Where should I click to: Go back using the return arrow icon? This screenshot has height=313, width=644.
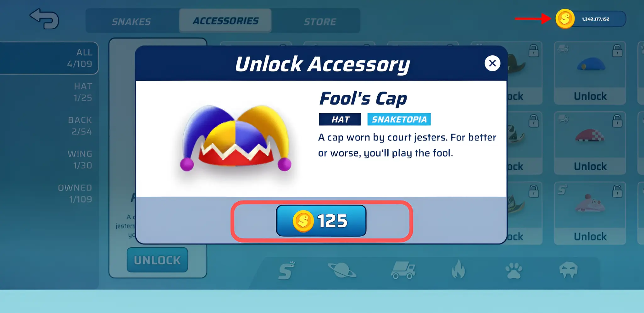(x=44, y=19)
